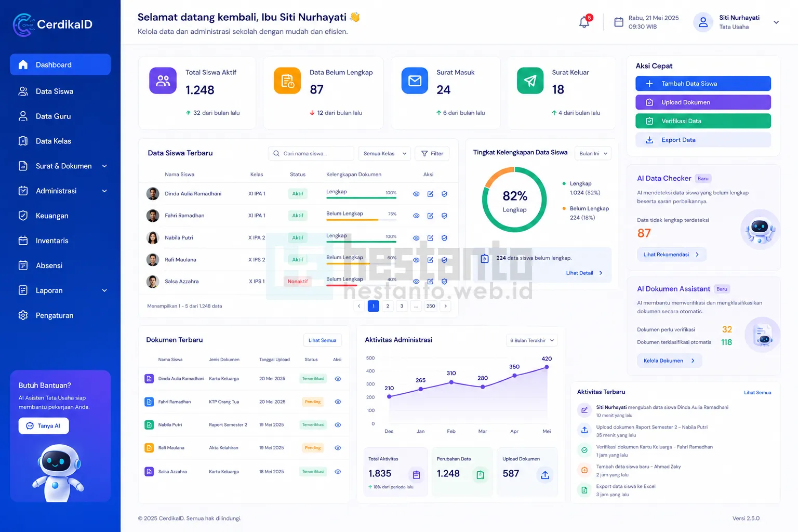
Task: Click shield icon for Fahri Ramadhan
Action: (x=444, y=216)
